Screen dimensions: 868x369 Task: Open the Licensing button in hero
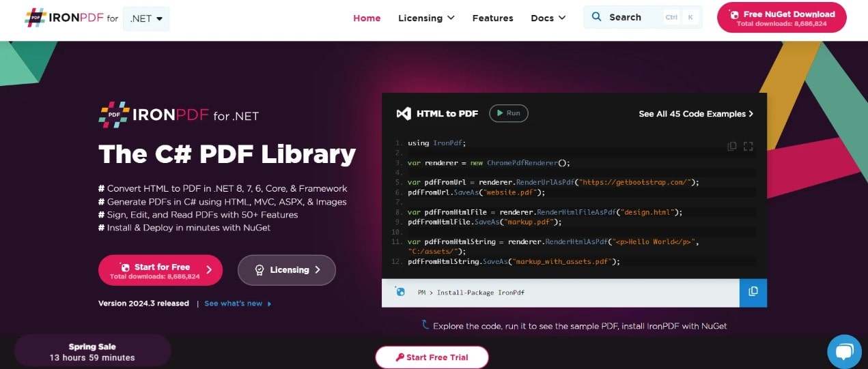[287, 270]
